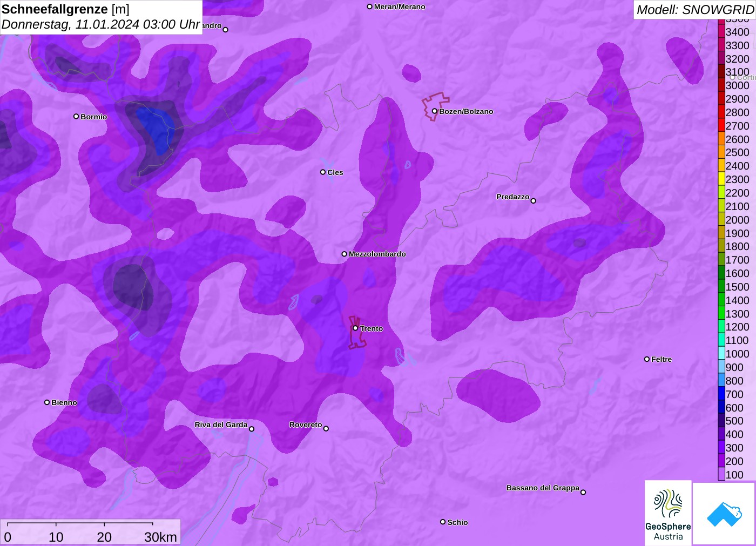Click the legend value 2000
The width and height of the screenshot is (756, 546).
(x=737, y=220)
